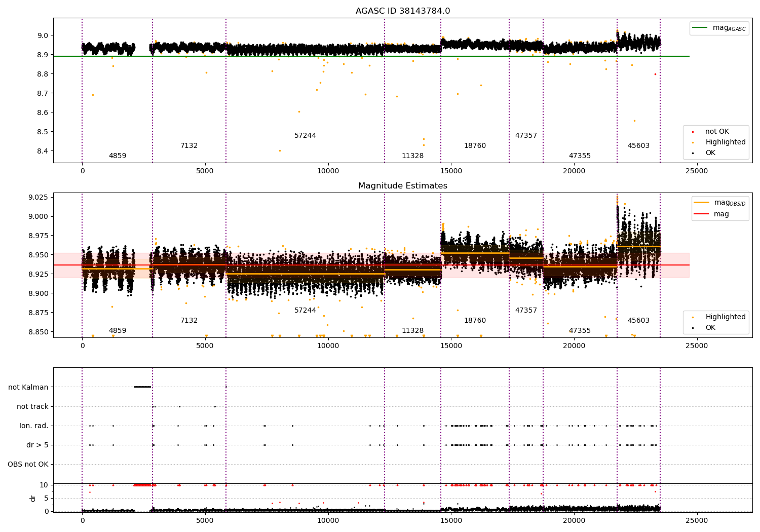The image size is (760, 532).
Task: Click the 8.4 y-axis tick label
Action: 43,151
